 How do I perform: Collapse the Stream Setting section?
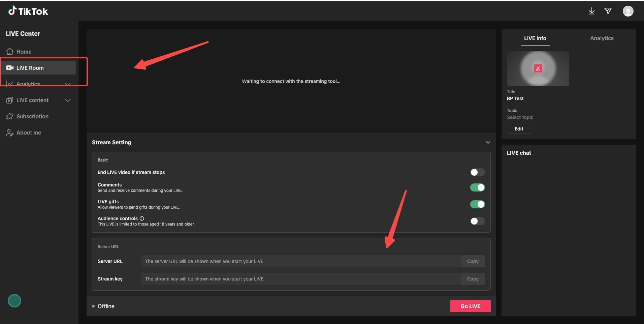(x=488, y=142)
